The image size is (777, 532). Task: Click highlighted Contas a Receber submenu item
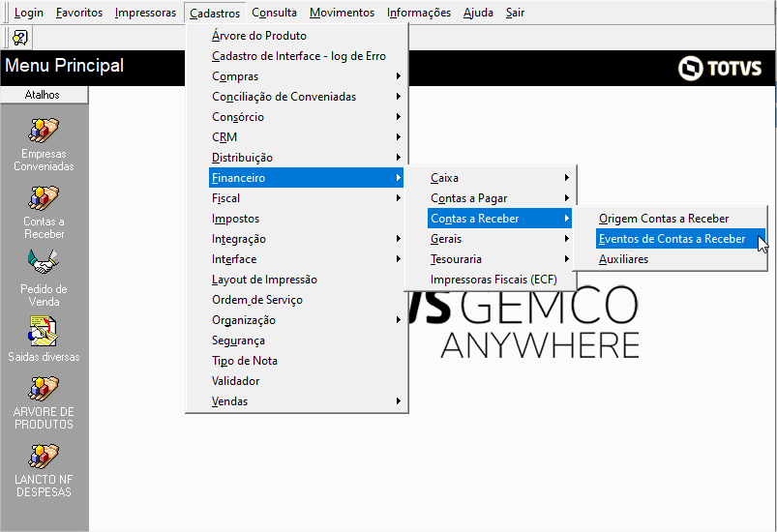(x=499, y=219)
